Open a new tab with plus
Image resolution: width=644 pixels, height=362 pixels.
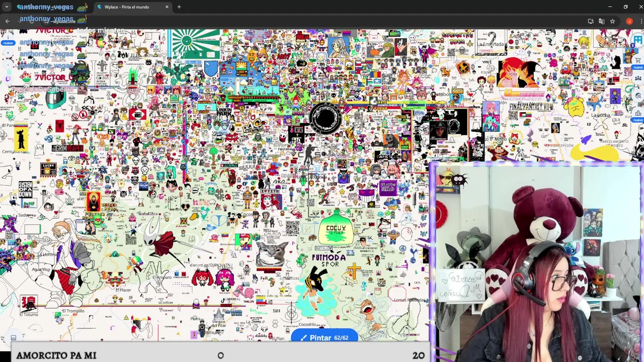tap(179, 7)
